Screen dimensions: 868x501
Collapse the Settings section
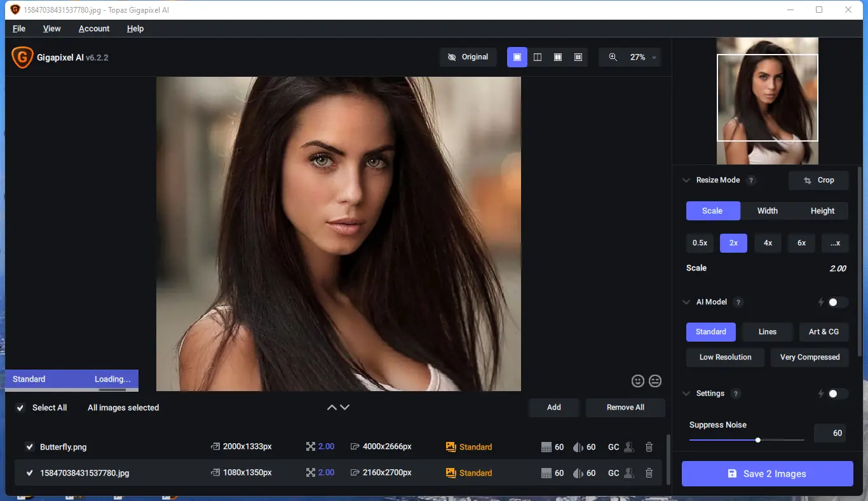(x=686, y=394)
